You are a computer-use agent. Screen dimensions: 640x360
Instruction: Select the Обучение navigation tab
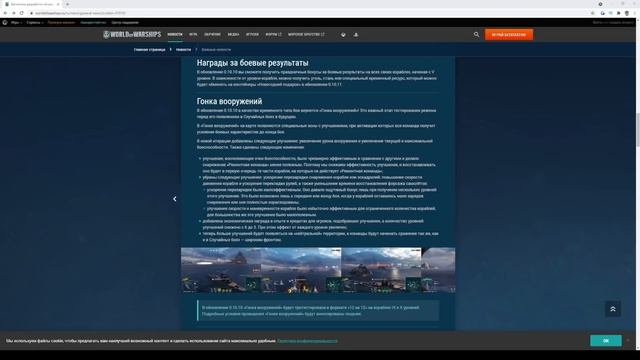tap(212, 35)
